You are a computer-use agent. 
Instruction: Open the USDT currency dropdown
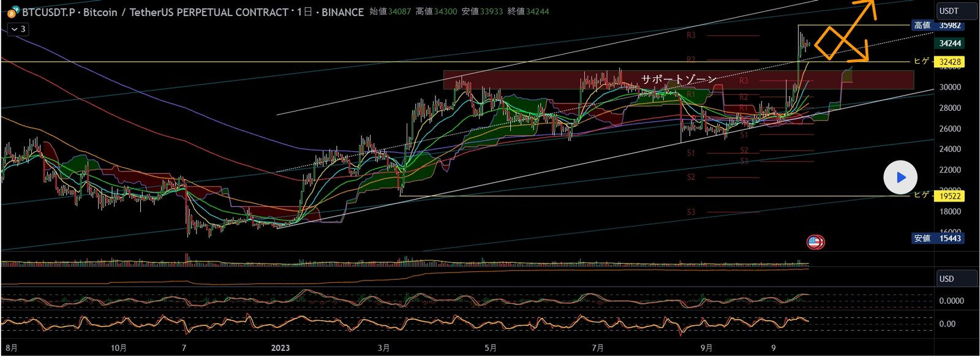(956, 11)
